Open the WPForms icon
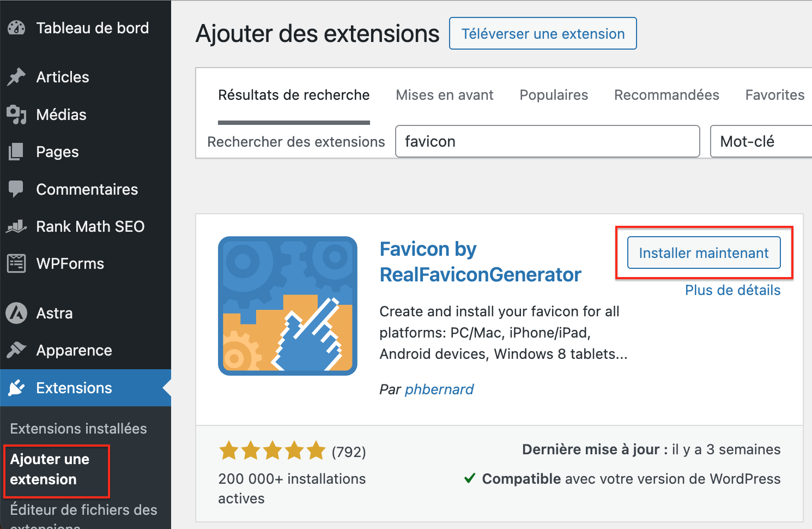This screenshot has width=812, height=529. click(16, 263)
